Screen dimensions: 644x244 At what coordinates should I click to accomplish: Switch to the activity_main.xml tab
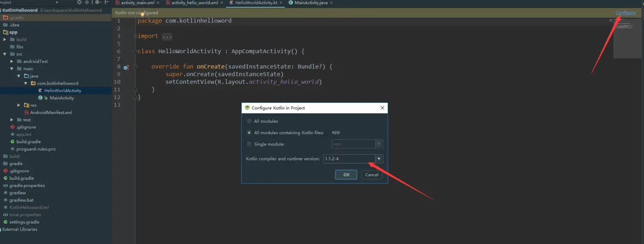(137, 3)
